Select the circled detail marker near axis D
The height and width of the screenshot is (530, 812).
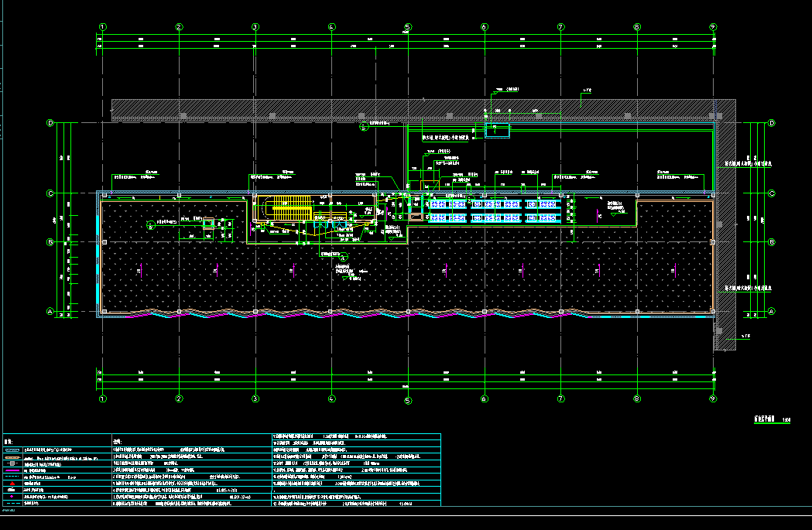[x=363, y=127]
